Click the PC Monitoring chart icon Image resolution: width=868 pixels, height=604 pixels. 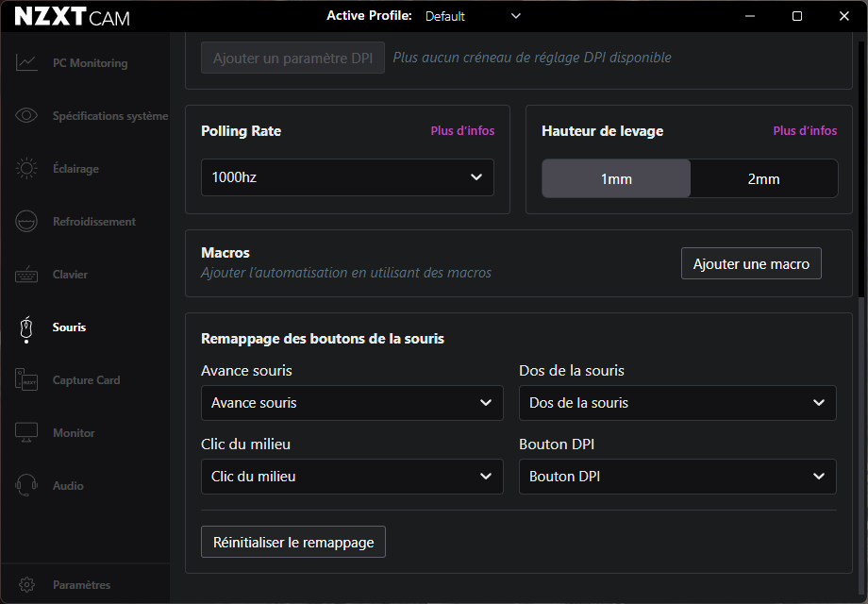click(26, 63)
